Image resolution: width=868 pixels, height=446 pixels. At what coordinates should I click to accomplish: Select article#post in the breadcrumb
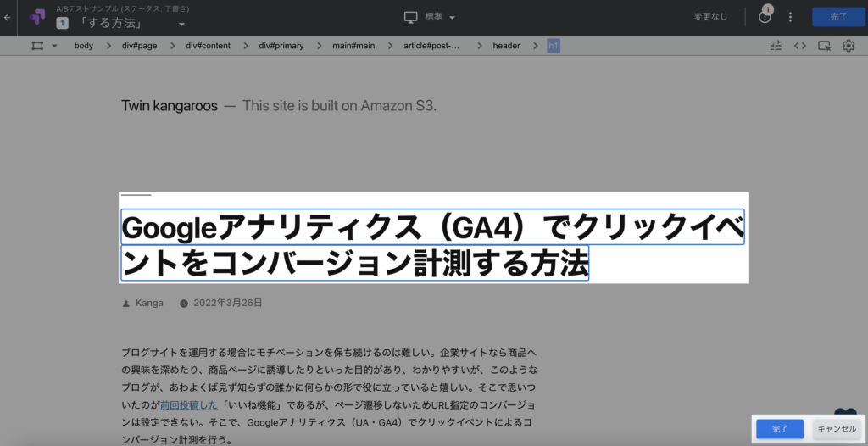pos(431,46)
